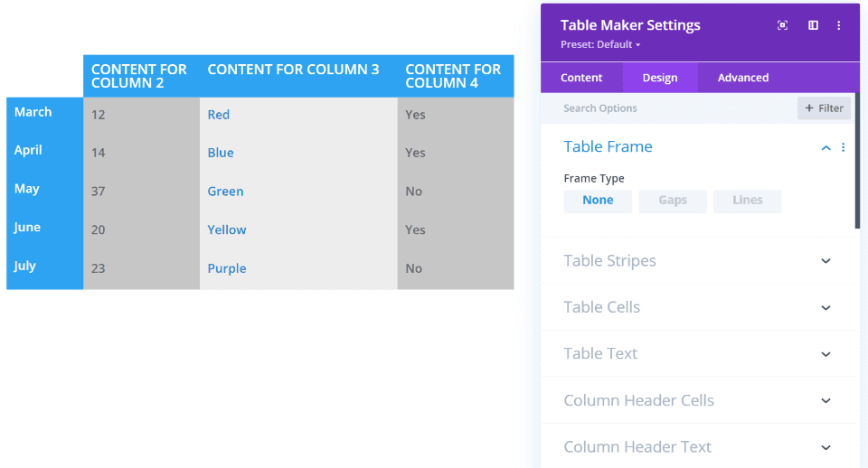Screen dimensions: 868x468
Task: Open the settings panel three-dot menu
Action: [x=839, y=25]
